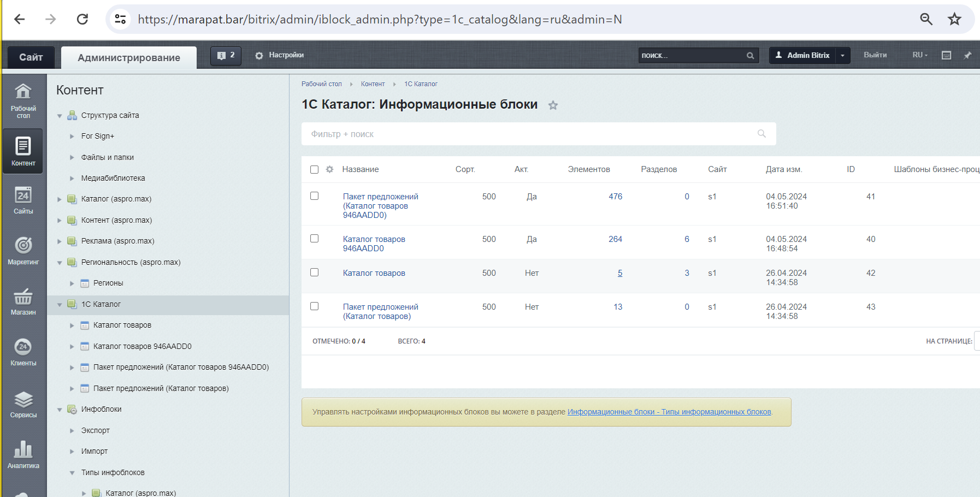Open Медиабиблиотека in tree
This screenshot has height=497, width=980.
[x=113, y=178]
